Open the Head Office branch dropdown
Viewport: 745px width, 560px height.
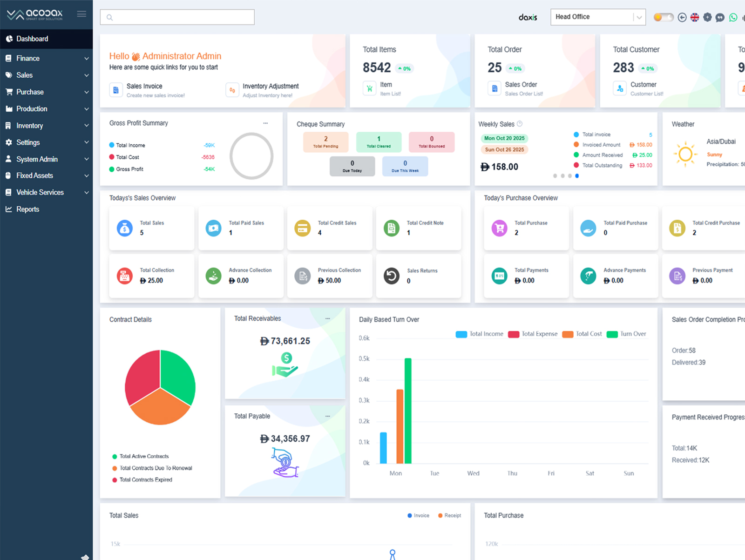coord(597,17)
